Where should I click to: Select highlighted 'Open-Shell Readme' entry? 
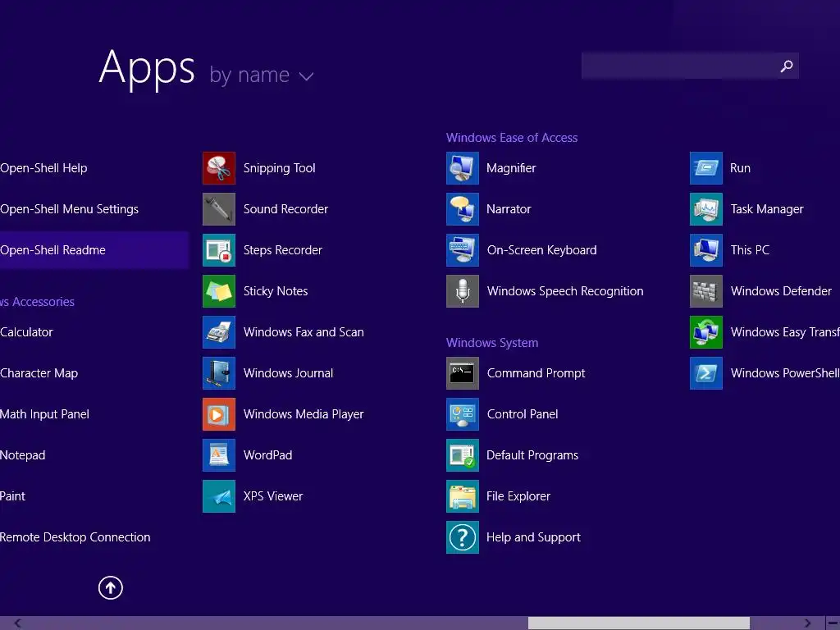pyautogui.click(x=94, y=250)
